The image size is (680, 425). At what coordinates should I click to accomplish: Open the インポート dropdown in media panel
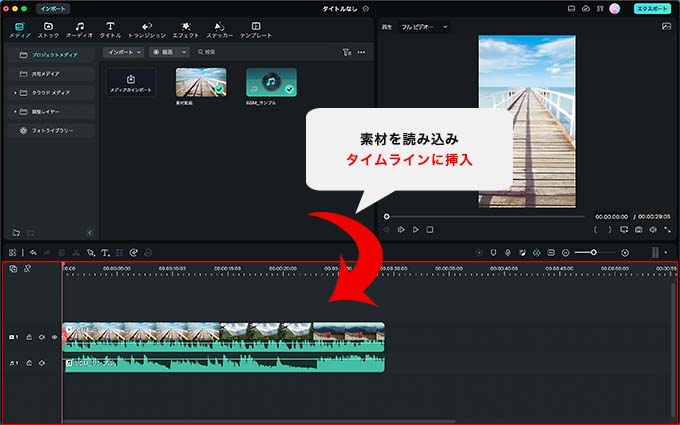pos(123,52)
